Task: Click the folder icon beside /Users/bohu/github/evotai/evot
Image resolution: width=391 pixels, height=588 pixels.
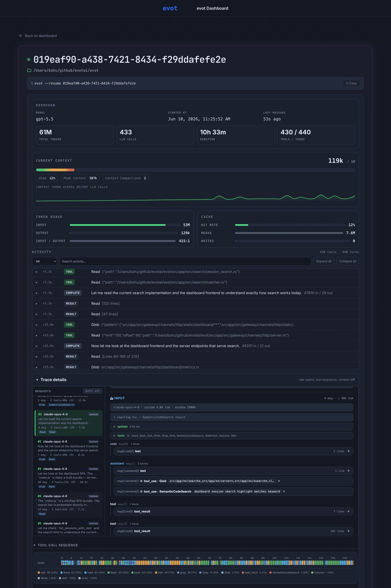Action: (29, 70)
